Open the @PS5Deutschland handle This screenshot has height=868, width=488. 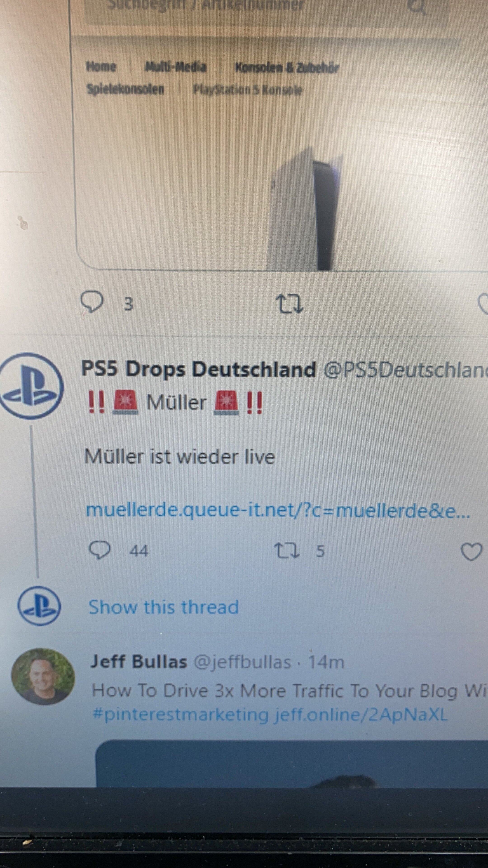pyautogui.click(x=406, y=370)
